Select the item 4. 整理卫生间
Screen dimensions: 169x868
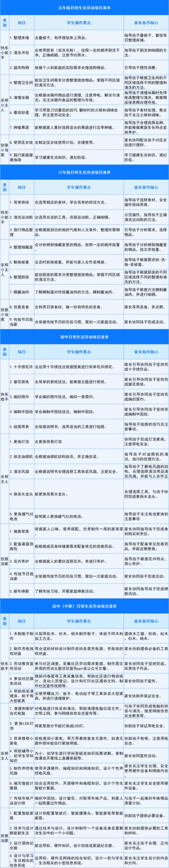click(21, 82)
